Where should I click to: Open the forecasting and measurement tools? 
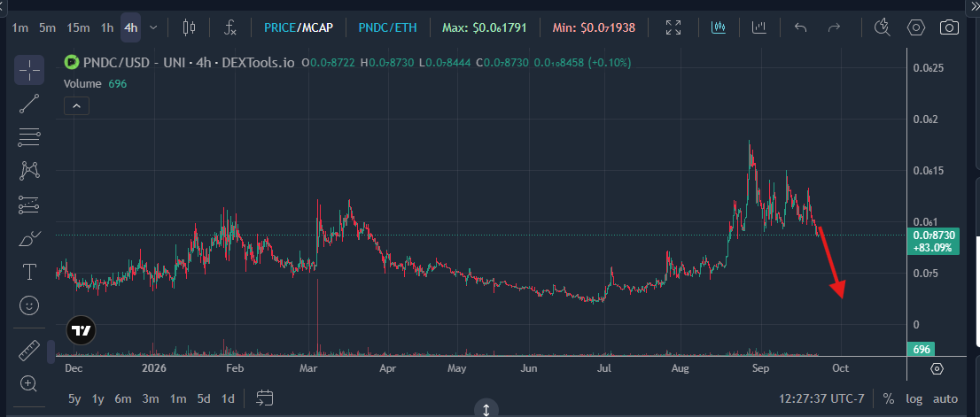pos(29,205)
